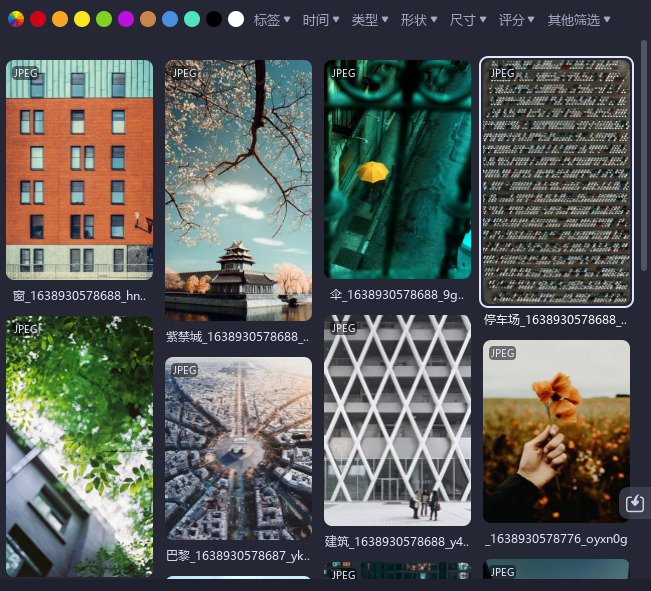Click the file name 停车场_1638930578688_..
Screen dimensions: 651x591
coord(556,320)
